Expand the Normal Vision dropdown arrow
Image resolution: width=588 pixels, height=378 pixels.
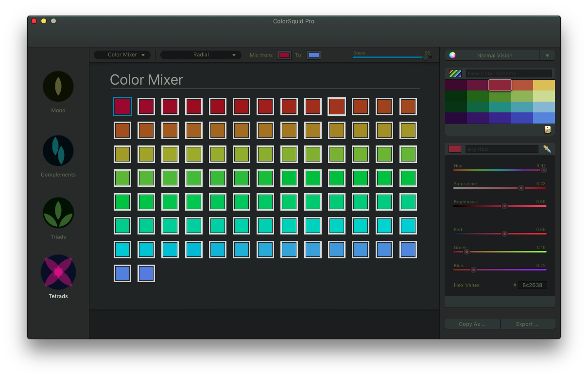point(547,55)
